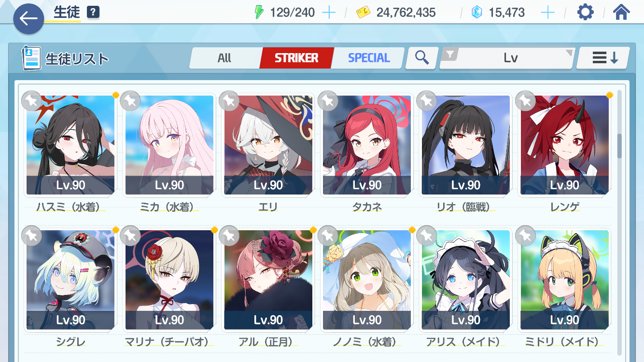644x362 pixels.
Task: Open the settings gear icon
Action: point(586,12)
